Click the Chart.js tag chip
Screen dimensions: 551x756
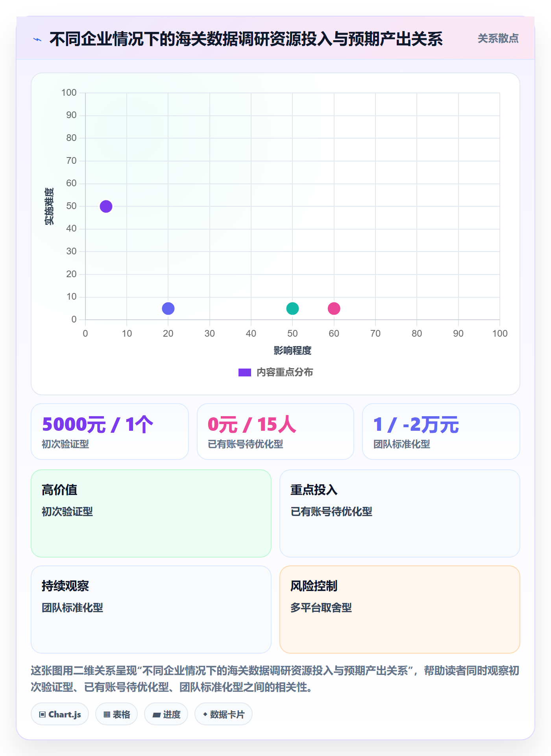60,714
